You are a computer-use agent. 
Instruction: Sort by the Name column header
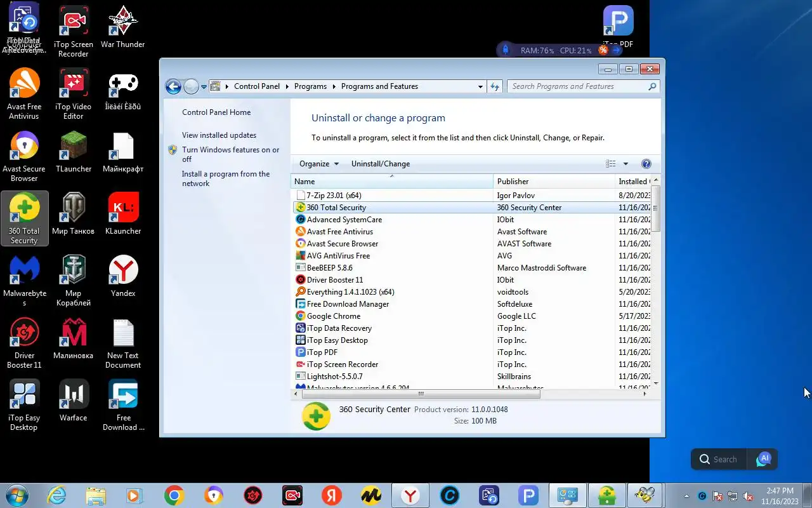pos(392,182)
